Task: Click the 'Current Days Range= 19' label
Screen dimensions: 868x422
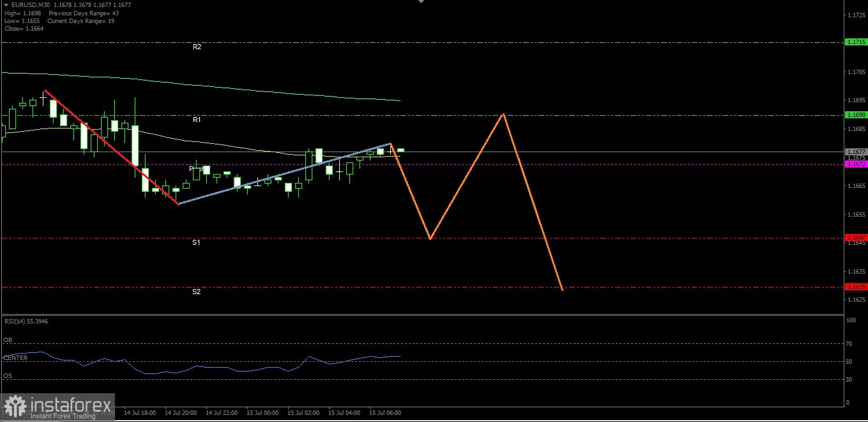Action: click(x=80, y=20)
